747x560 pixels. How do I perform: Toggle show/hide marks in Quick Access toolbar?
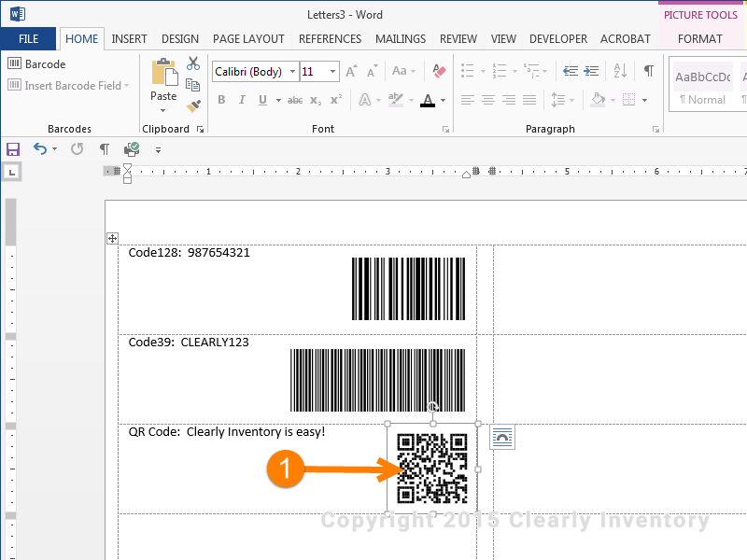click(x=105, y=149)
